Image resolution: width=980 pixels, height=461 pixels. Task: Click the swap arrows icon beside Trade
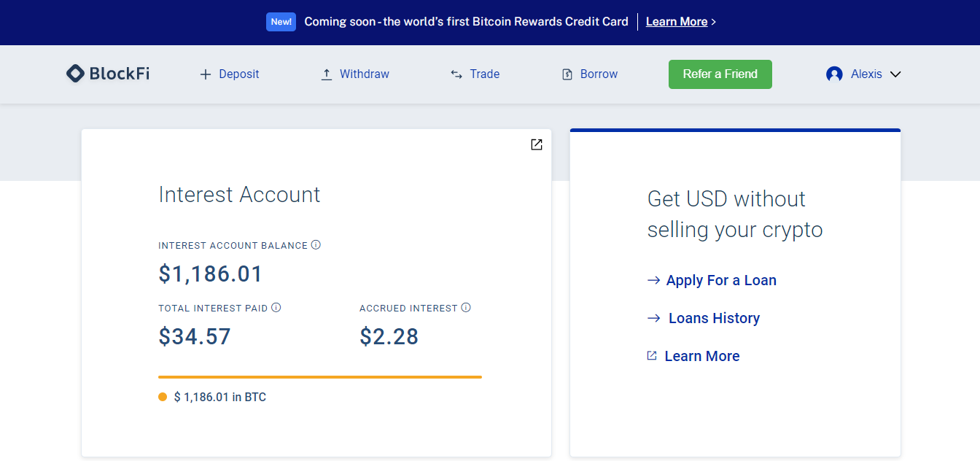(456, 74)
